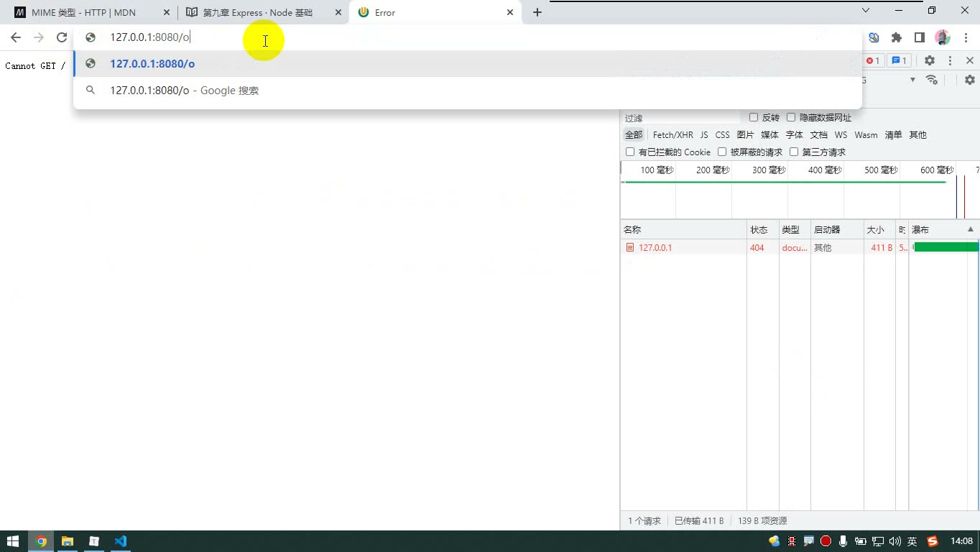The image size is (980, 552).
Task: Switch to Visual Studio Code in taskbar
Action: (x=121, y=541)
